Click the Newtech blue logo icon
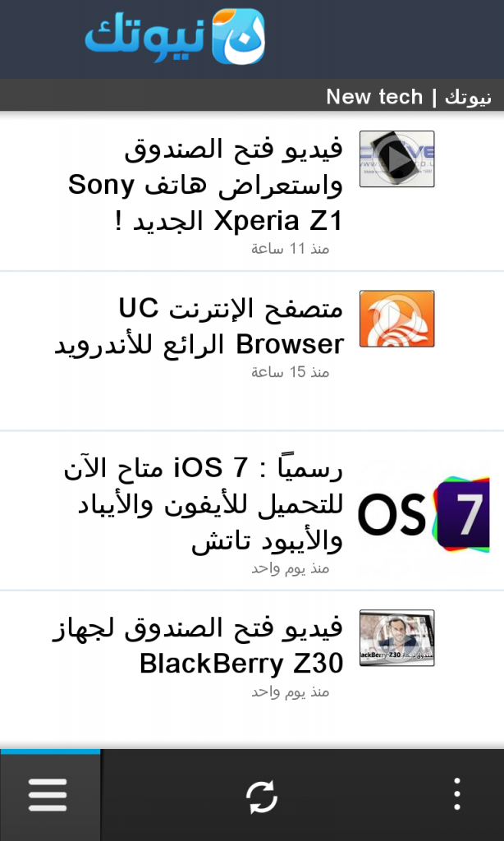The width and height of the screenshot is (504, 841). pos(238,36)
